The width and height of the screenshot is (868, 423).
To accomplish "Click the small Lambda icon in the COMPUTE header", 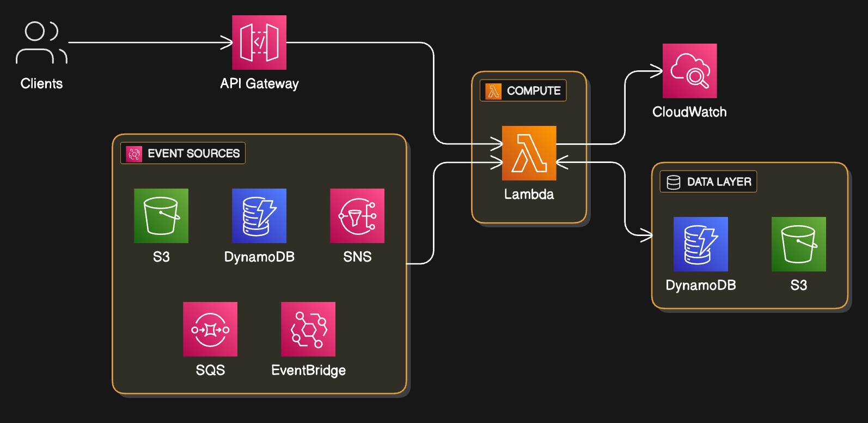I will (493, 90).
